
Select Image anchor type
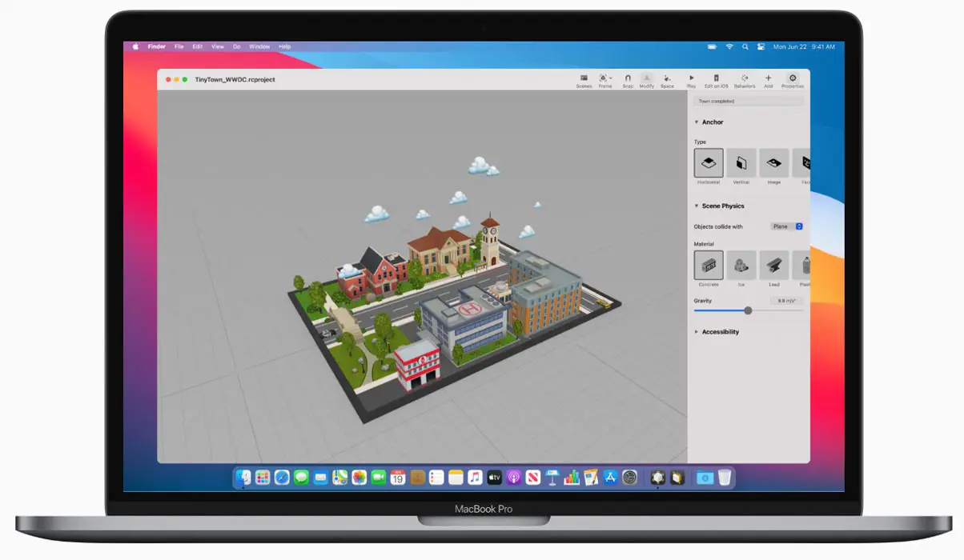coord(774,163)
